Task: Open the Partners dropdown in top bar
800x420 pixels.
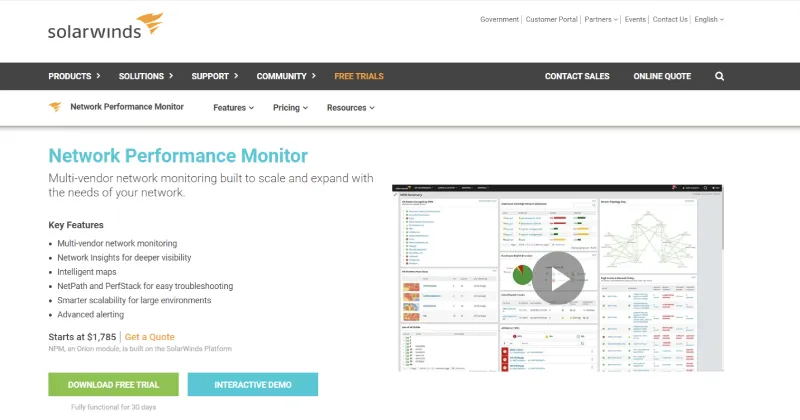Action: pos(601,19)
